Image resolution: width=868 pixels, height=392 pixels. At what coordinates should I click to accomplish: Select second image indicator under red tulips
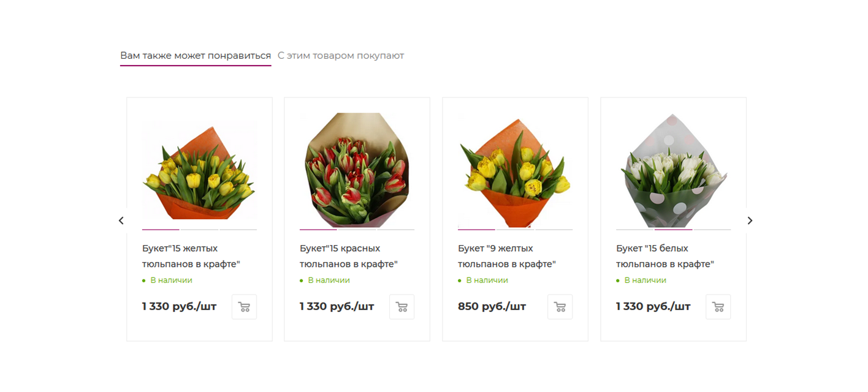(357, 230)
